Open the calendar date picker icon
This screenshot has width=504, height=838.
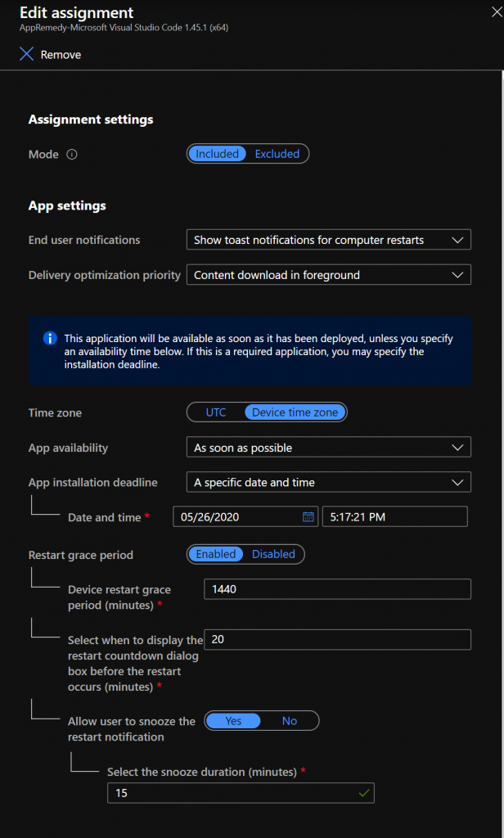pos(308,517)
